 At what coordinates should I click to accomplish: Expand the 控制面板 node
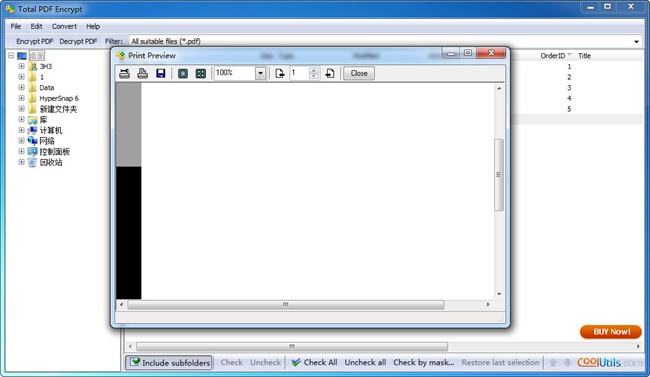click(x=22, y=151)
